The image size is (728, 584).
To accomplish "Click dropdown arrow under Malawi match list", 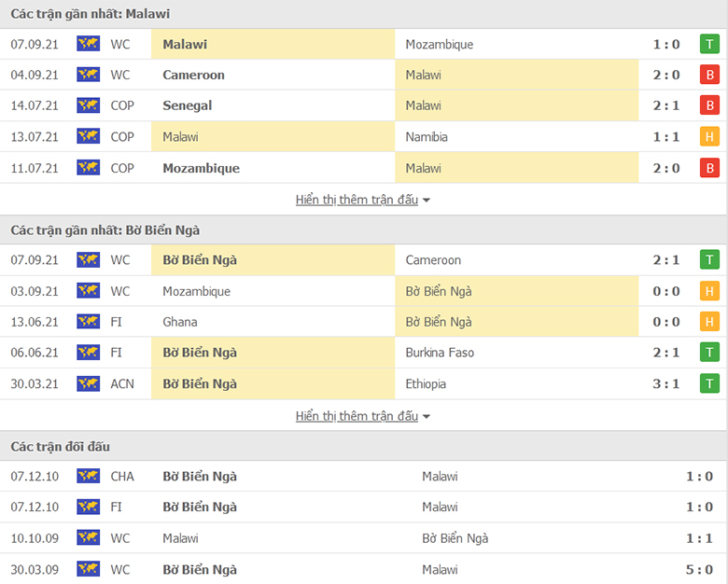I will pyautogui.click(x=427, y=201).
